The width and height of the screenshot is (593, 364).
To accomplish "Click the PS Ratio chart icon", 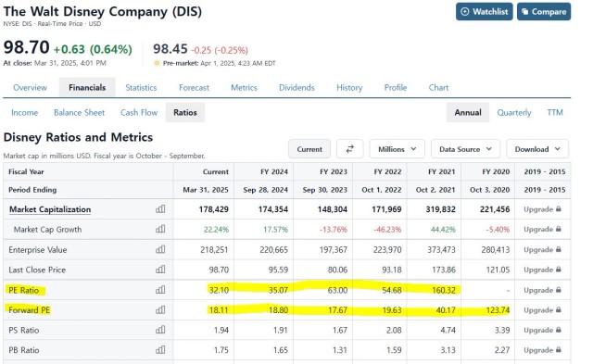I will (x=160, y=330).
